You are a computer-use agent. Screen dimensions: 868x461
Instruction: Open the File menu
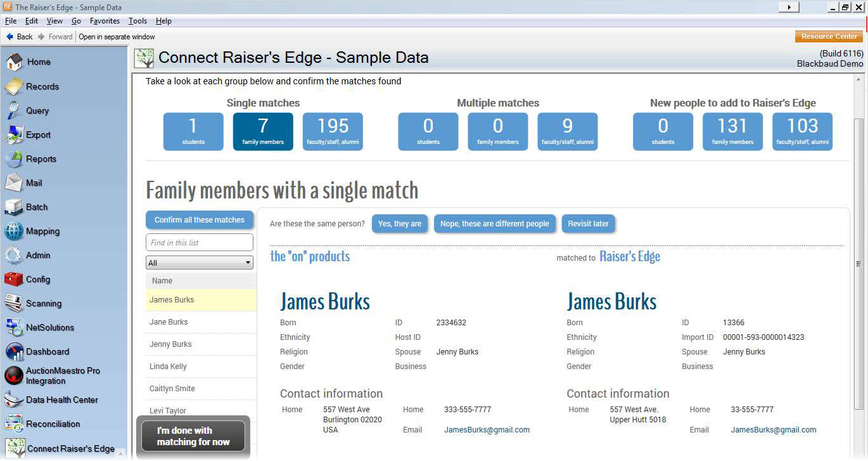coord(11,21)
